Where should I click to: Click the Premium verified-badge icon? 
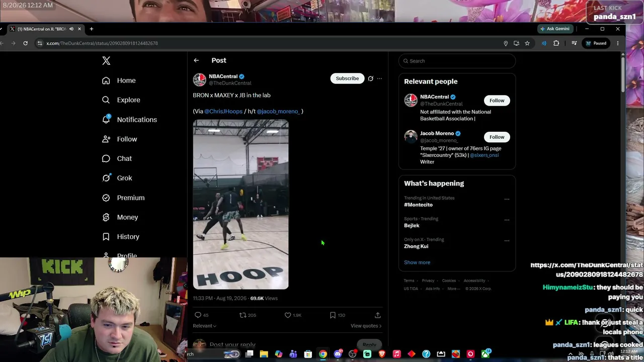pyautogui.click(x=106, y=198)
